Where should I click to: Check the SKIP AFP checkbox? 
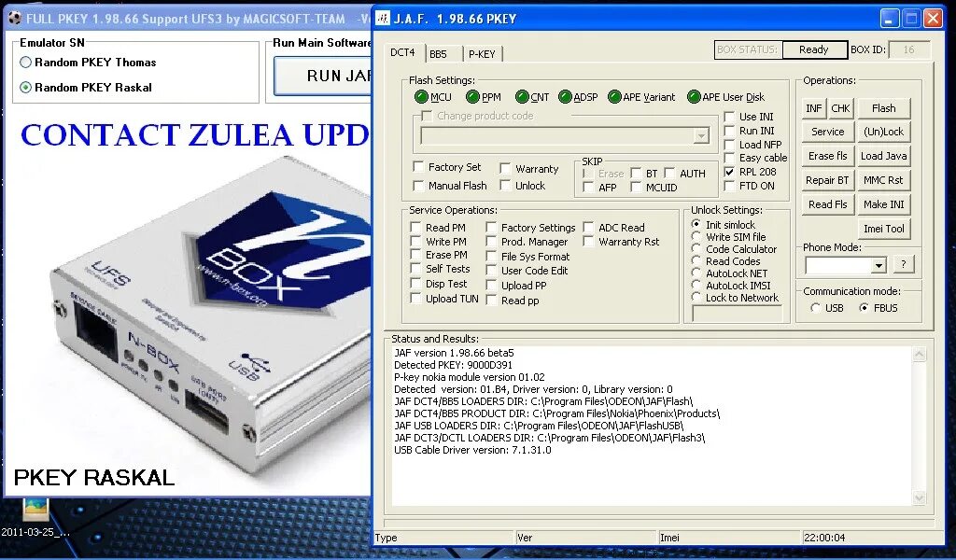click(x=588, y=188)
